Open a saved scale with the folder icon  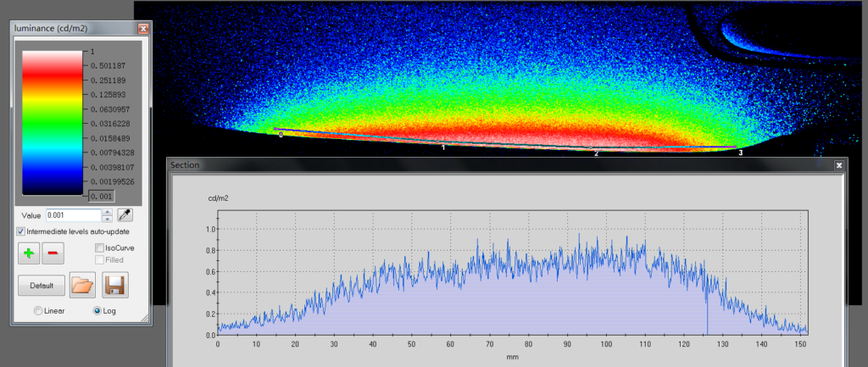click(x=82, y=285)
